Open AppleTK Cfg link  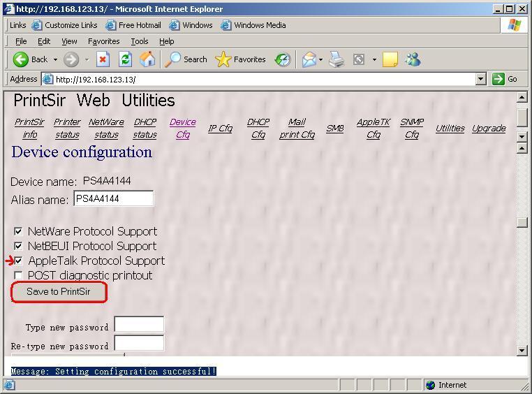[374, 129]
